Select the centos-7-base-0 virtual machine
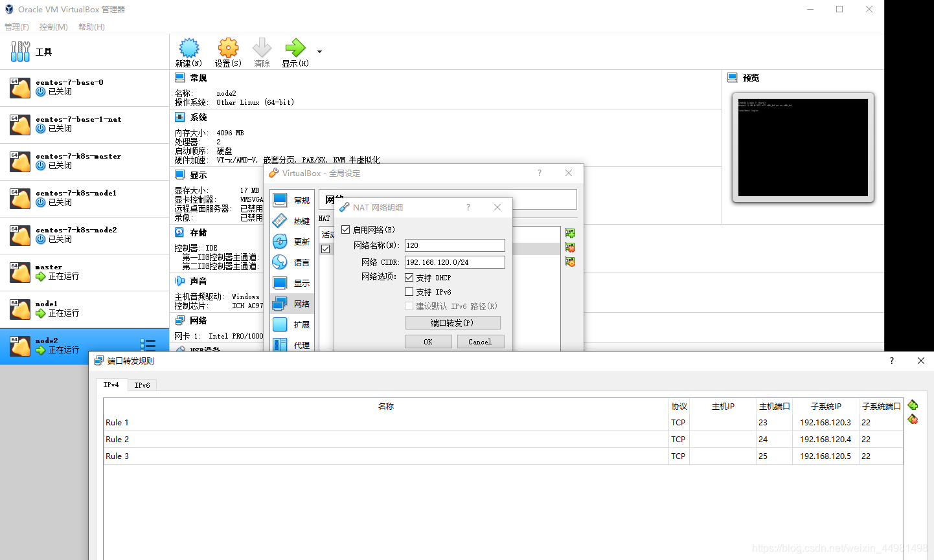Viewport: 934px width, 560px height. tap(84, 88)
